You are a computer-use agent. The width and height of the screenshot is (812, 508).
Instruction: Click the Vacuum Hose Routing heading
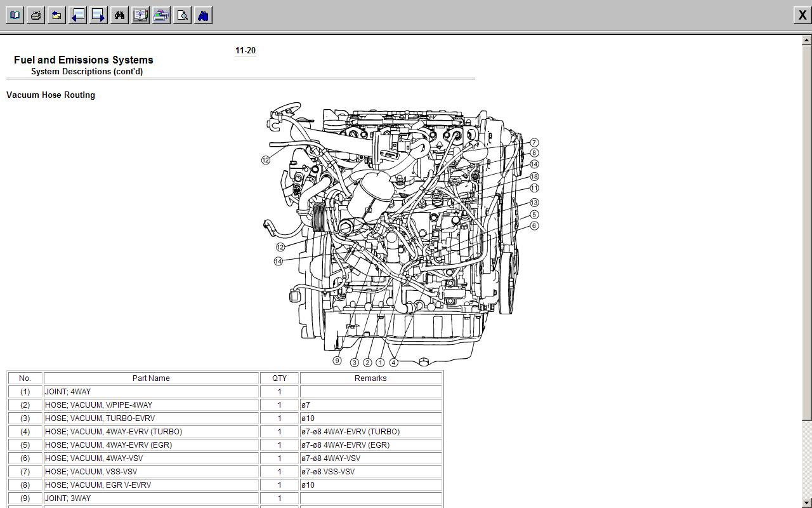point(51,95)
